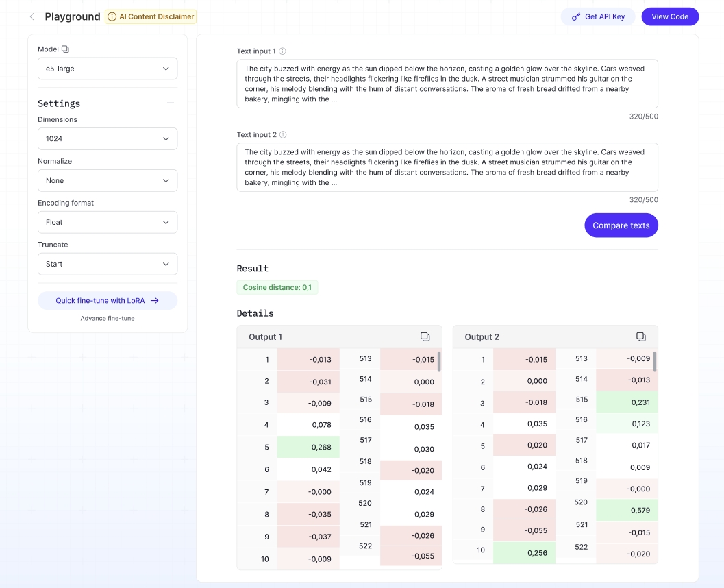Copy Output 1 values

click(x=425, y=336)
